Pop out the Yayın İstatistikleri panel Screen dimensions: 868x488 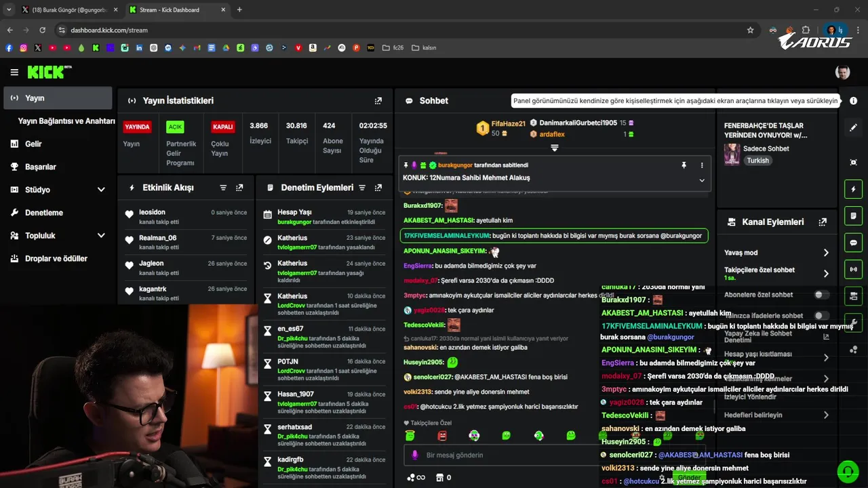[x=378, y=100]
